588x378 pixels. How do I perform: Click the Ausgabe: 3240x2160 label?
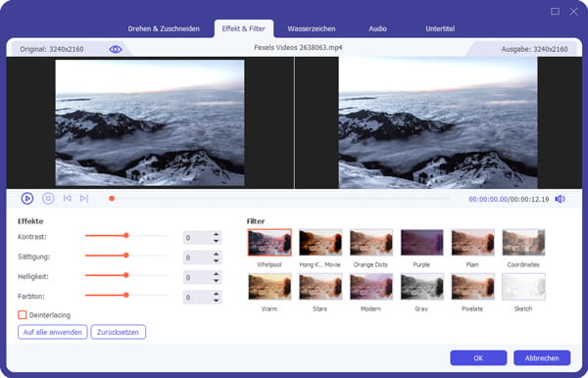534,49
